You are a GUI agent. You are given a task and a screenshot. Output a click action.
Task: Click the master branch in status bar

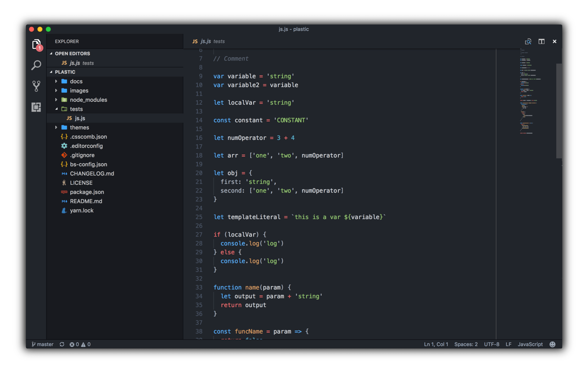(43, 344)
